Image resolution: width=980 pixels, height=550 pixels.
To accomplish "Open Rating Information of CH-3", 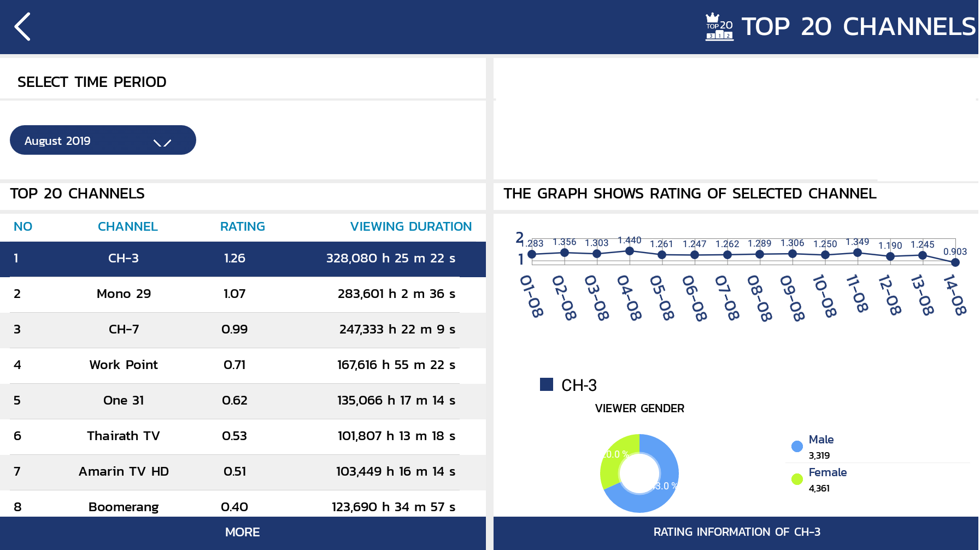I will pyautogui.click(x=736, y=533).
